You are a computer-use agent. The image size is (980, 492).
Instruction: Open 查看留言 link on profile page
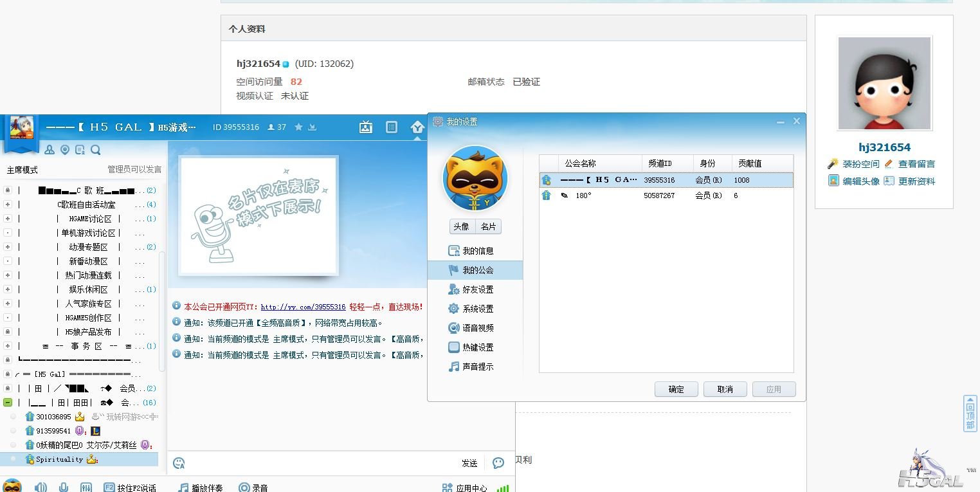pyautogui.click(x=916, y=164)
